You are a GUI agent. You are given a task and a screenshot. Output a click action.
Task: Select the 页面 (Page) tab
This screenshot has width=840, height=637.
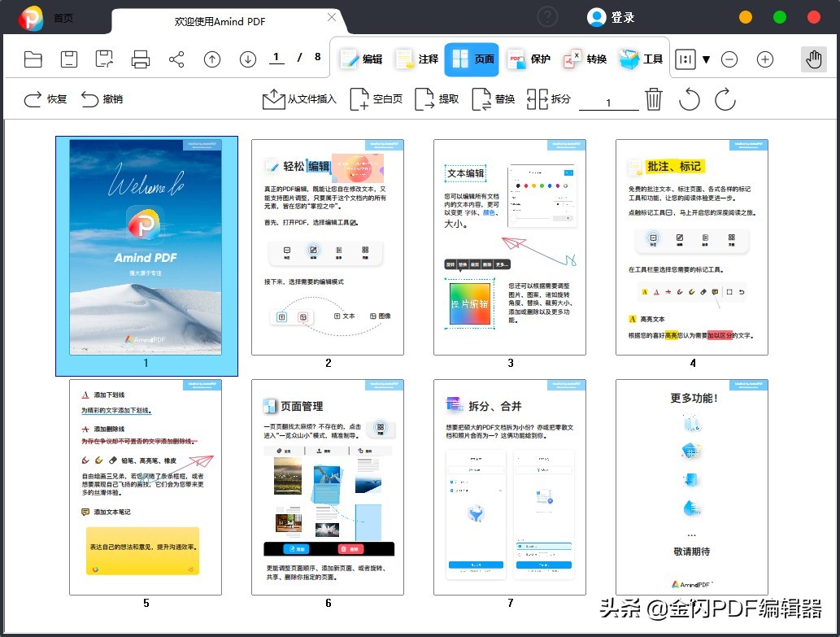pos(472,59)
